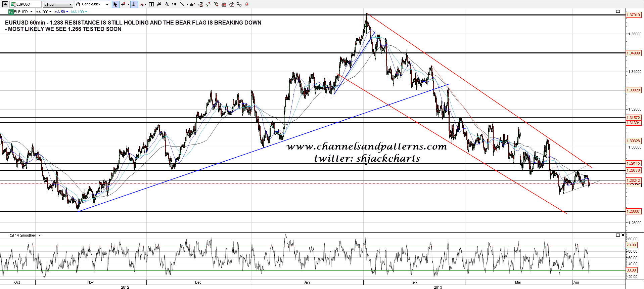Select the trendline drawing tool
Viewport: 644px width, 289px height.
pos(182,4)
